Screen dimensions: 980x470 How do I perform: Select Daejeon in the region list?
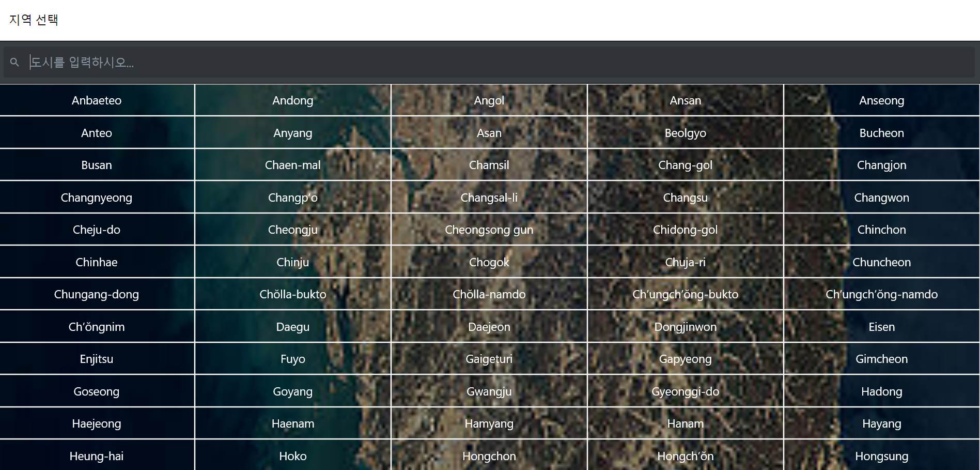pyautogui.click(x=489, y=327)
